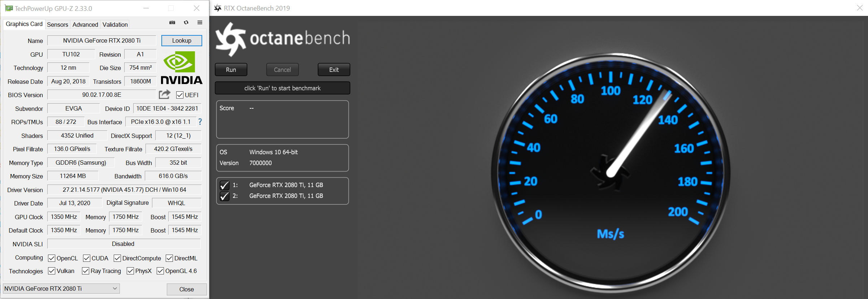Toggle the UEFI checkbox
The height and width of the screenshot is (299, 868).
pos(180,95)
